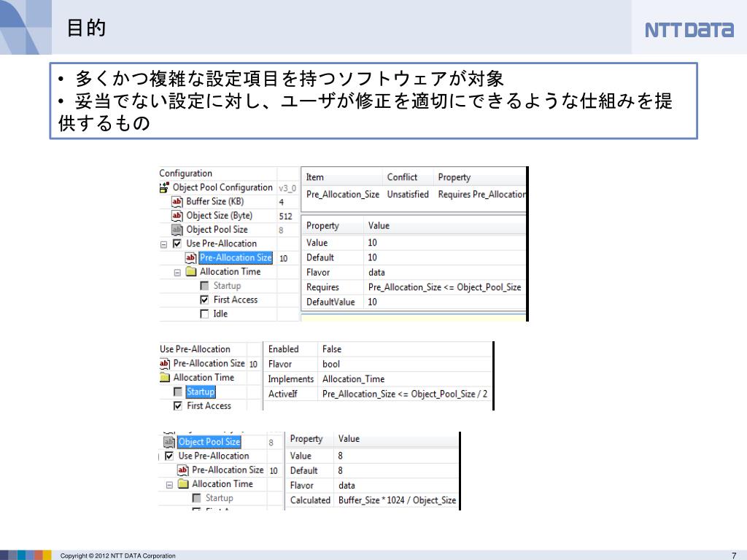Click the "Pre_Allocation_Size <= Object_Pool_Size / 2" ActiveIf value

coord(405,394)
